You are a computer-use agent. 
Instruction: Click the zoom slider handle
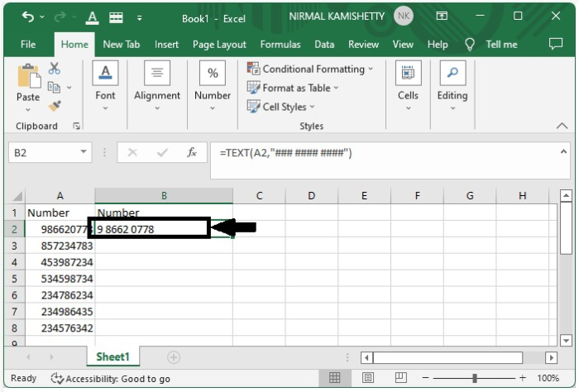pos(475,378)
